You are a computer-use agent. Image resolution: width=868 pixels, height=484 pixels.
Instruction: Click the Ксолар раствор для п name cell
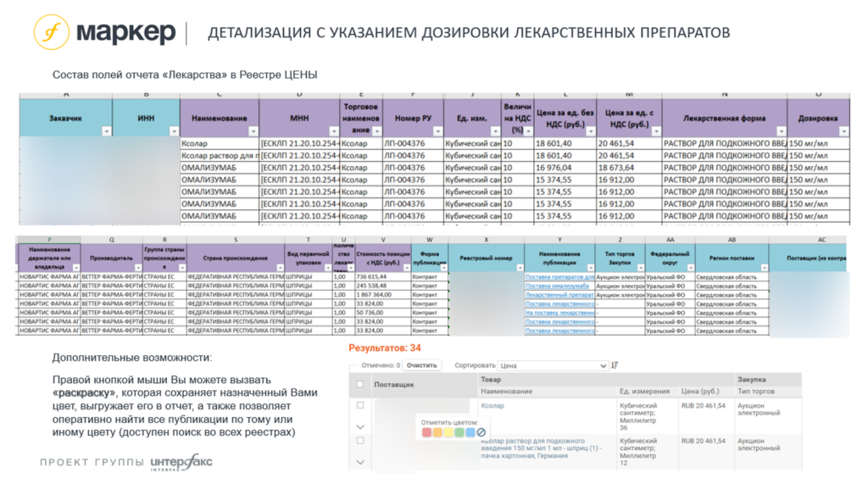pos(220,156)
